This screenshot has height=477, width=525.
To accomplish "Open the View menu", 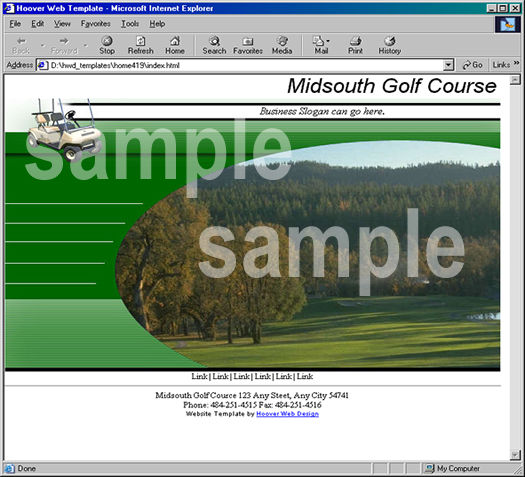I will (62, 24).
